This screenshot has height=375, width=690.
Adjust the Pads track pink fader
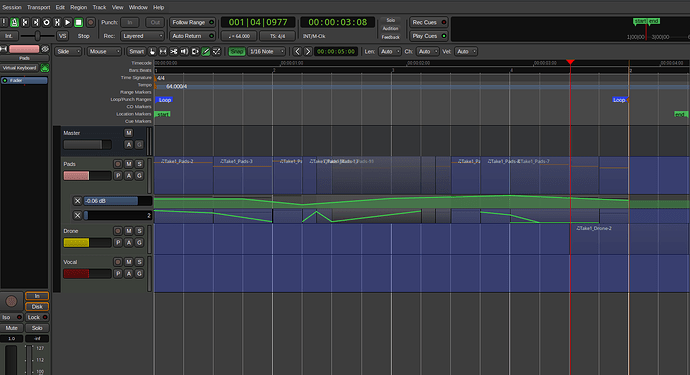87,176
